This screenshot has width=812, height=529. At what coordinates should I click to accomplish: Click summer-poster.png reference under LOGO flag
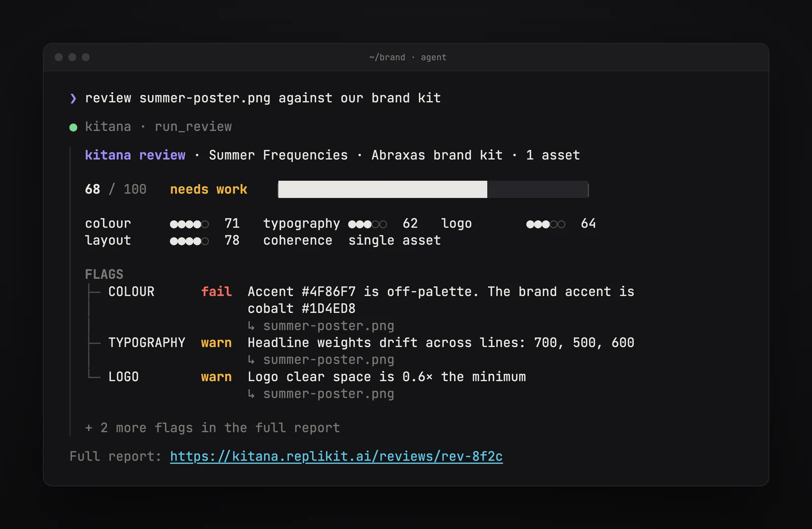[328, 394]
